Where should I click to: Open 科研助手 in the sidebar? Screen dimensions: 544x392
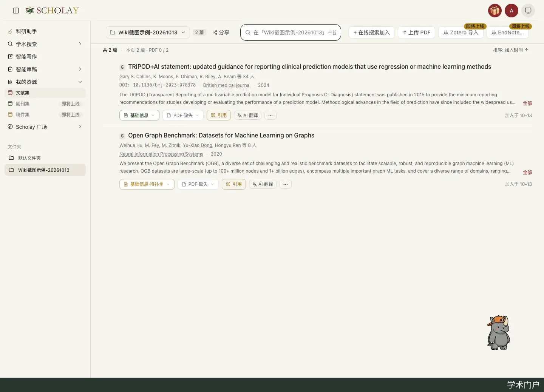tap(45, 31)
